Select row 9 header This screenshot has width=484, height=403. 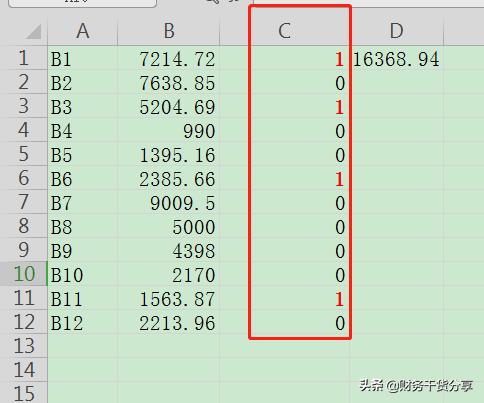point(24,250)
